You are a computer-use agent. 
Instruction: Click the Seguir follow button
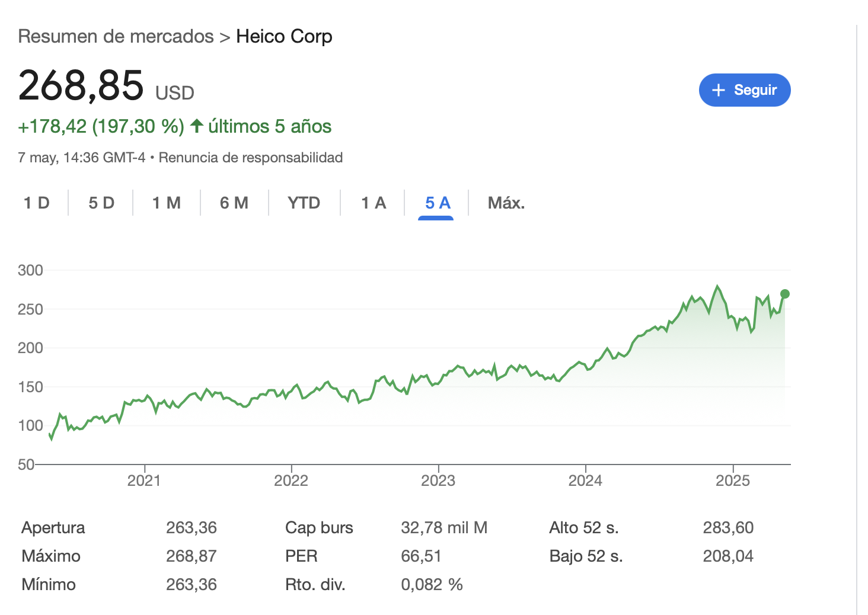744,90
